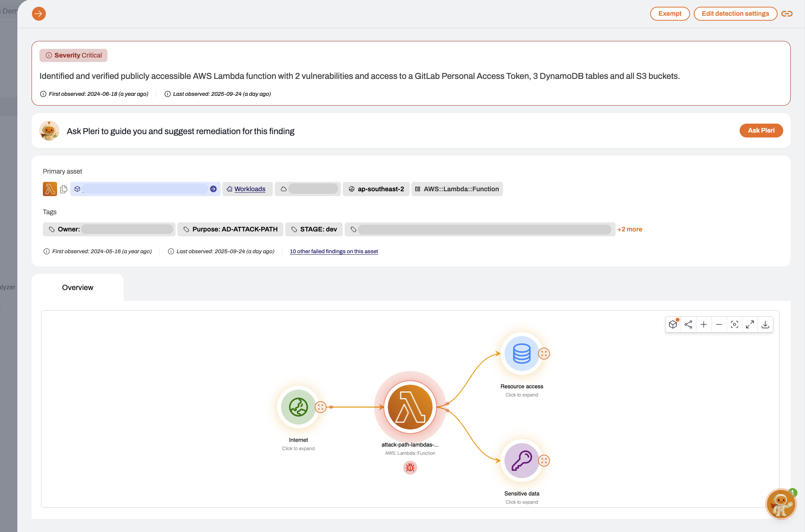Click the Pleri mascot avatar in the banner
Screen dimensions: 805x532
point(49,130)
